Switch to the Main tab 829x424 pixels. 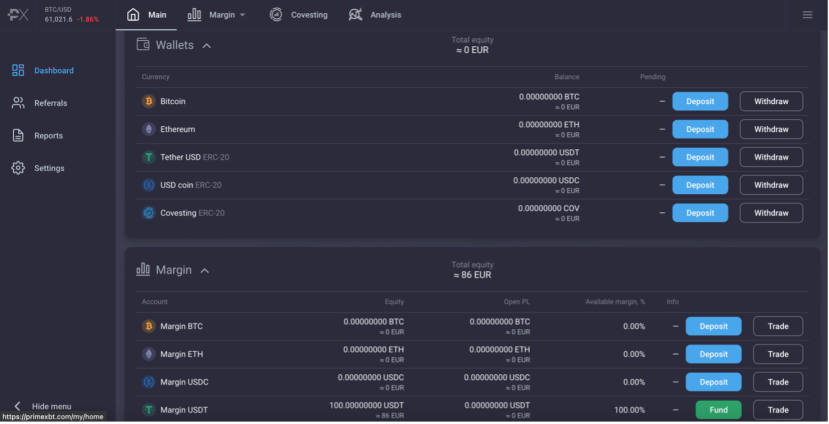pyautogui.click(x=146, y=15)
